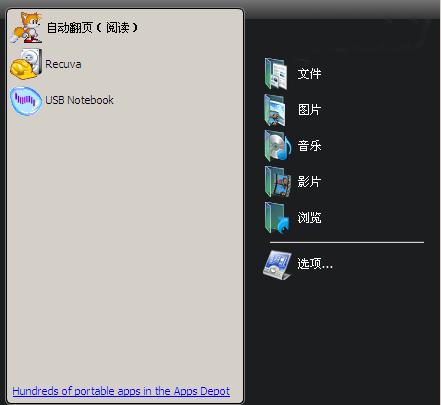Click the 选项 options icon
The width and height of the screenshot is (441, 405).
tap(277, 265)
